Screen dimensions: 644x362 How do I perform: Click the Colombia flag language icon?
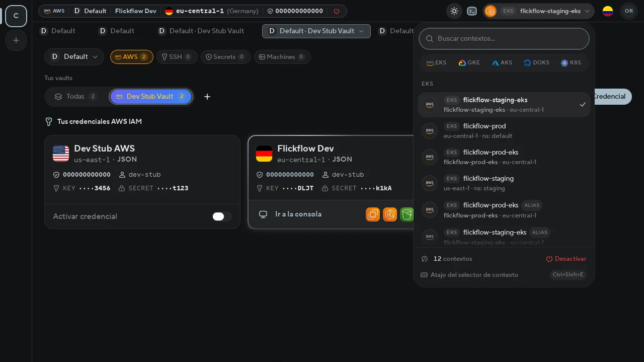608,11
